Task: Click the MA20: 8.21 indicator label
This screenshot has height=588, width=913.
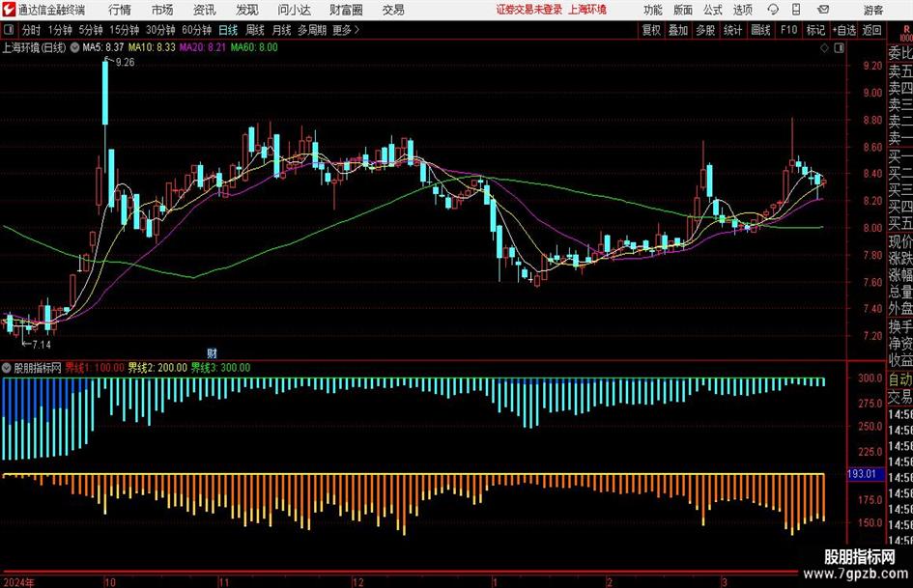Action: click(202, 47)
